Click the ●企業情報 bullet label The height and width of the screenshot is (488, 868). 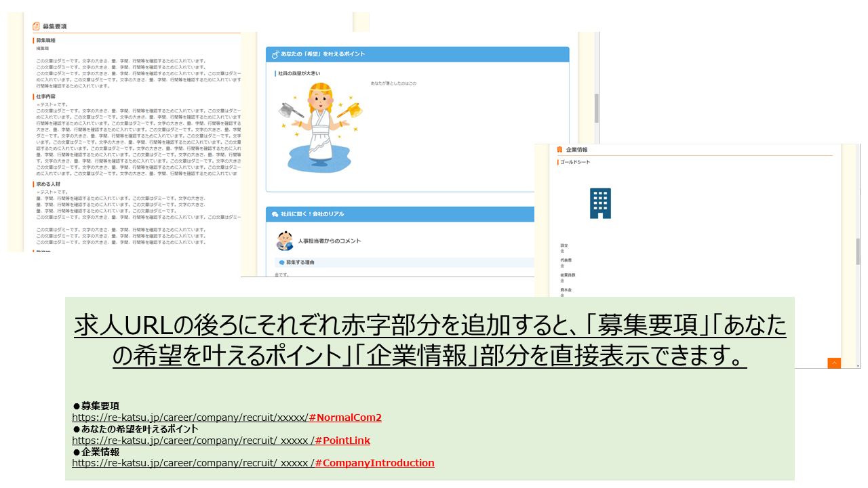click(x=96, y=452)
